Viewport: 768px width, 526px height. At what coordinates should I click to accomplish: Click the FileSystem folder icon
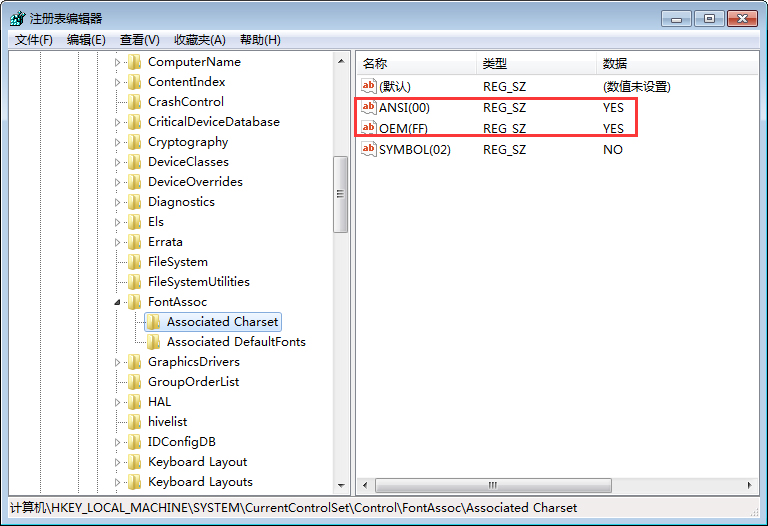click(134, 262)
